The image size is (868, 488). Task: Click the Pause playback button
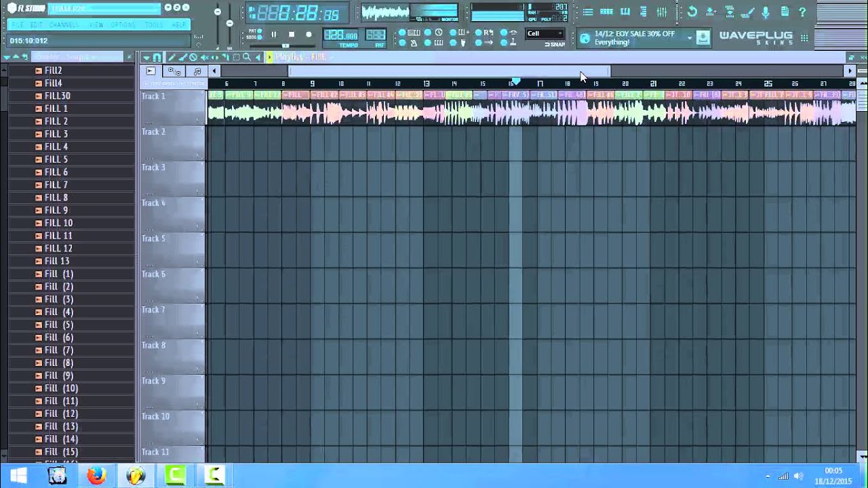coord(274,35)
